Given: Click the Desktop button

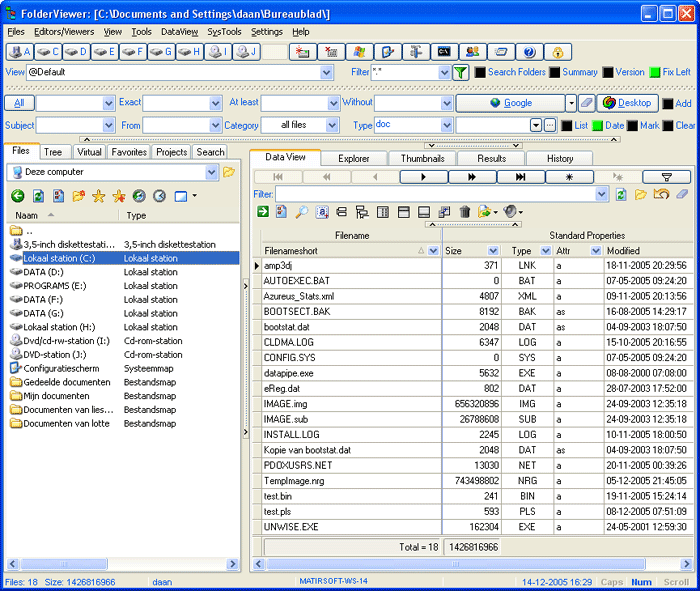Looking at the screenshot, I should tap(627, 103).
